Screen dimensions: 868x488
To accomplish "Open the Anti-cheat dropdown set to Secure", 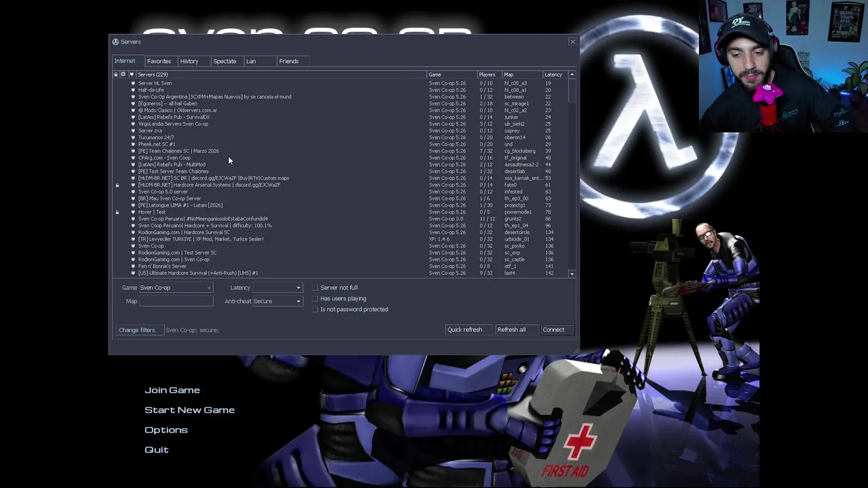I will [x=277, y=302].
